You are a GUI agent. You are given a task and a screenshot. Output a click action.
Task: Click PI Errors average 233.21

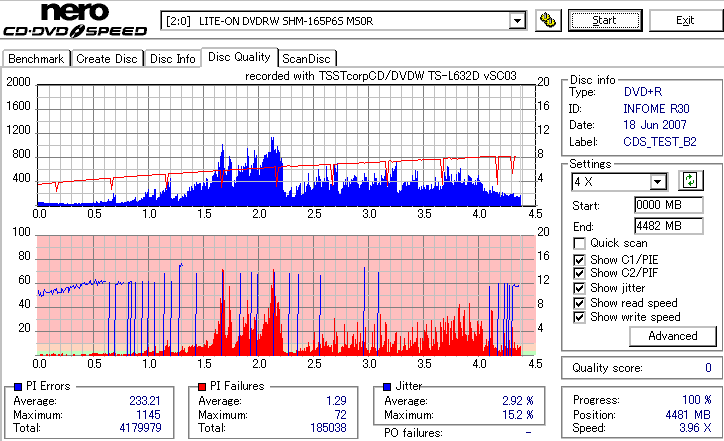point(145,401)
